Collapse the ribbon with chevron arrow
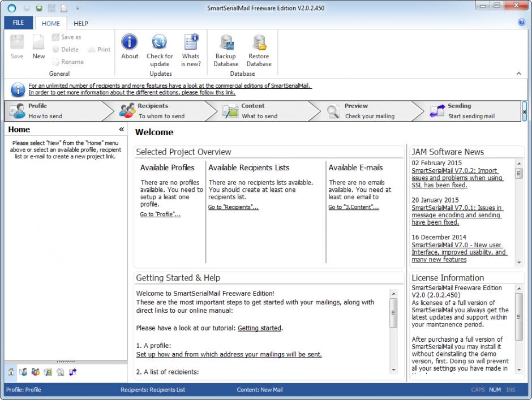This screenshot has height=400, width=532. [x=519, y=74]
